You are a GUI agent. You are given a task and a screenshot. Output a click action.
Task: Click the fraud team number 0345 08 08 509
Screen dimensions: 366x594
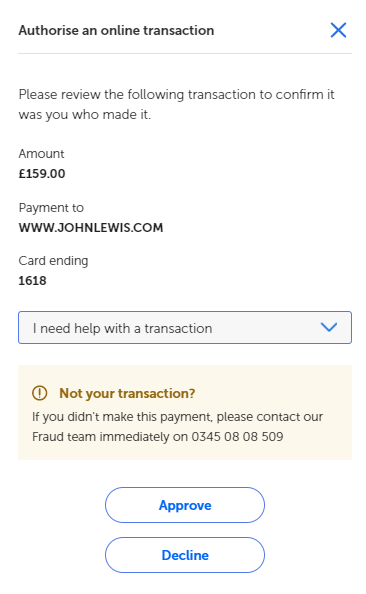(237, 436)
